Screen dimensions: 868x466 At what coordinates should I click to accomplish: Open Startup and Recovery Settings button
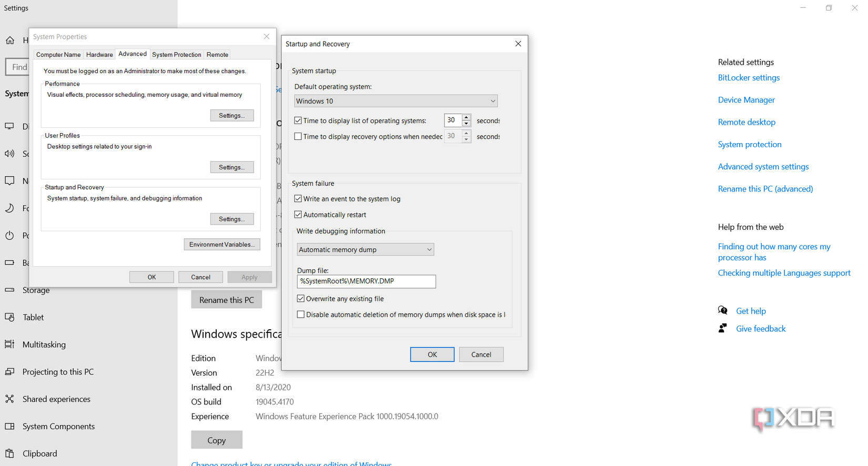pyautogui.click(x=232, y=219)
